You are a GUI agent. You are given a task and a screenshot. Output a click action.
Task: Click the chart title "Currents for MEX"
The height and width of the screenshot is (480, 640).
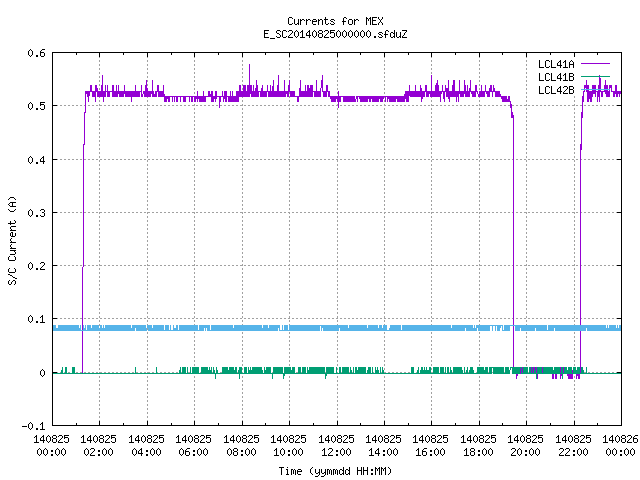[335, 21]
